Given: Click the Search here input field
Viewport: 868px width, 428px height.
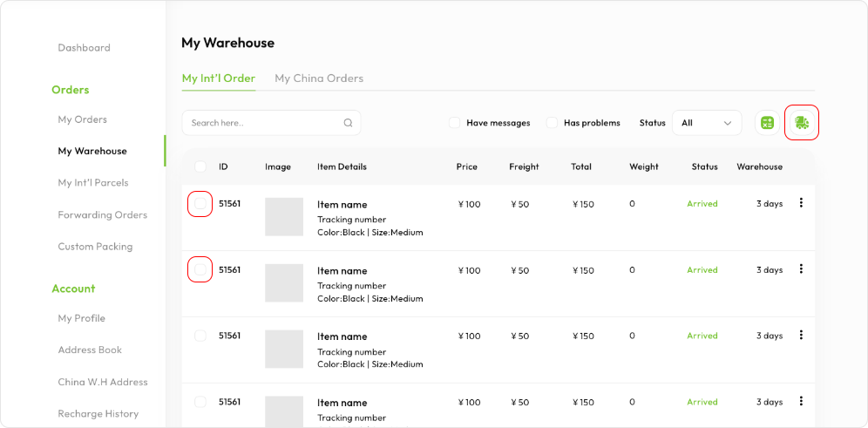Looking at the screenshot, I should point(261,123).
